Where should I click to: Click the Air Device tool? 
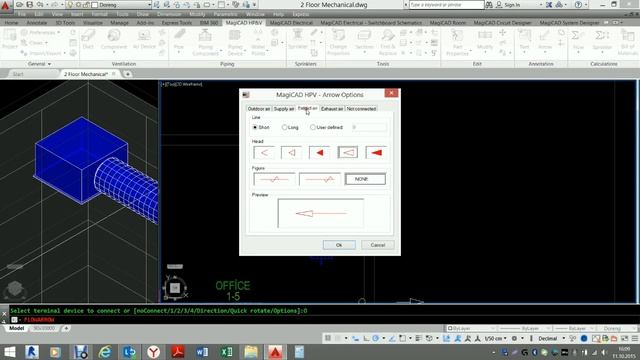[144, 40]
